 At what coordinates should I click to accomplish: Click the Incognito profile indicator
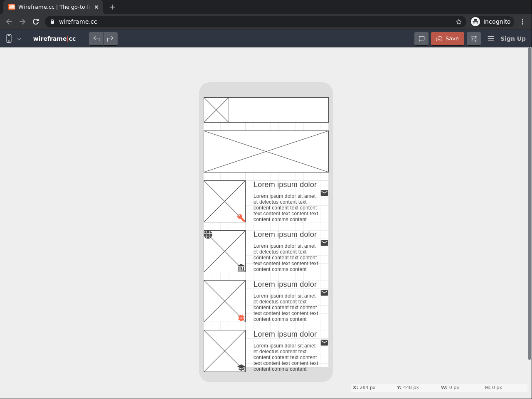click(x=493, y=22)
